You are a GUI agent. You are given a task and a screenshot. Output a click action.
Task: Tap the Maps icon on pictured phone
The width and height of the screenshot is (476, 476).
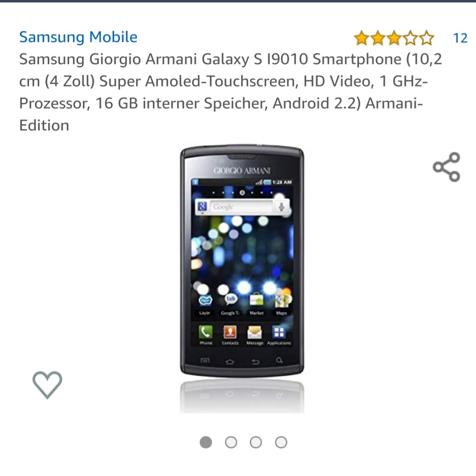coord(282,304)
